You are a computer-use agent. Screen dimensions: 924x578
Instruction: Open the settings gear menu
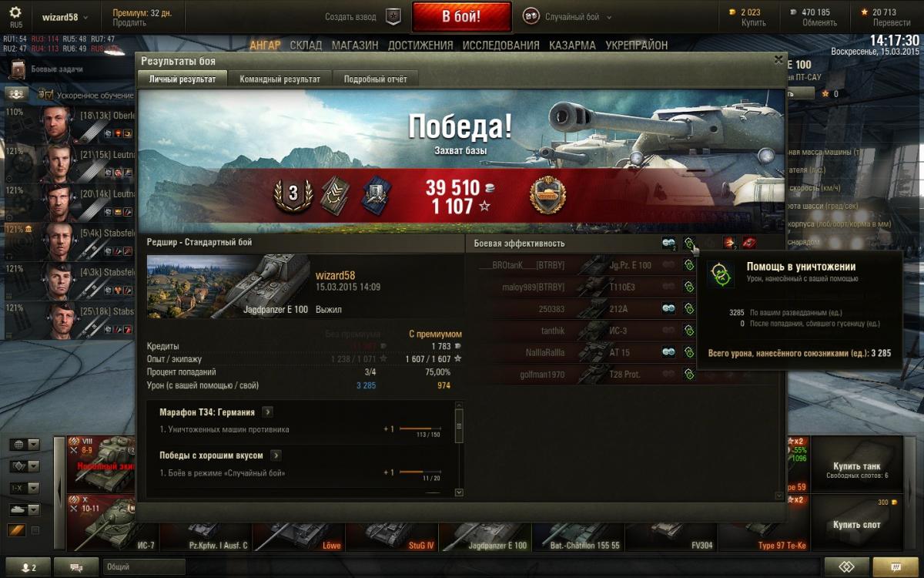[15, 13]
